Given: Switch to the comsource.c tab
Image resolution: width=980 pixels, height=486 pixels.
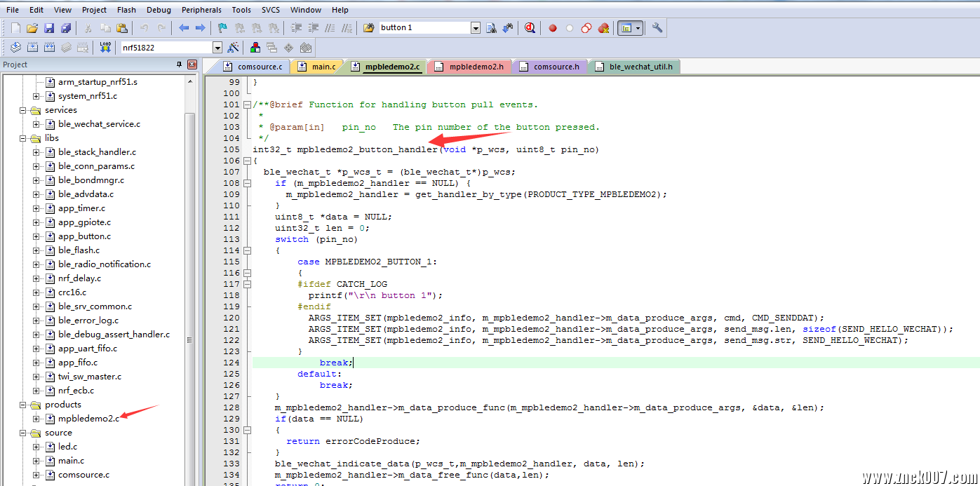Looking at the screenshot, I should pyautogui.click(x=253, y=67).
